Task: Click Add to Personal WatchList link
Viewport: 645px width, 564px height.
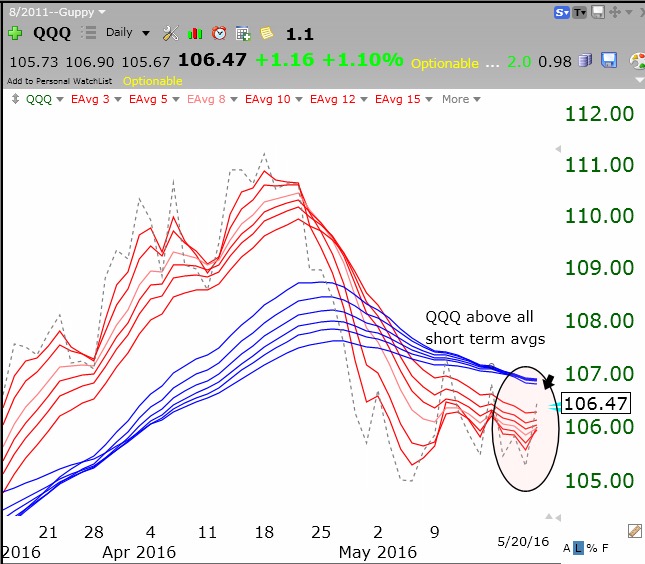Action: point(60,81)
